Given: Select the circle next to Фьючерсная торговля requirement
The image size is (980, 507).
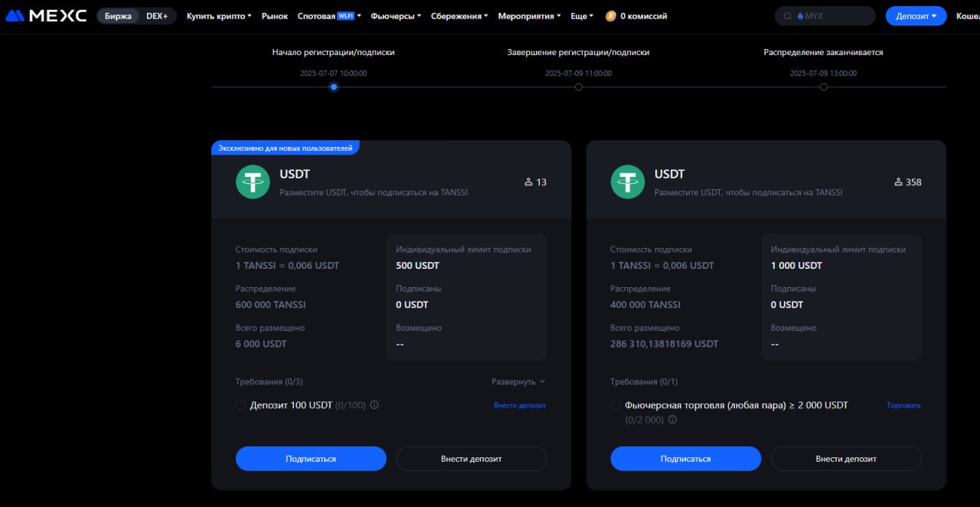Looking at the screenshot, I should [616, 405].
